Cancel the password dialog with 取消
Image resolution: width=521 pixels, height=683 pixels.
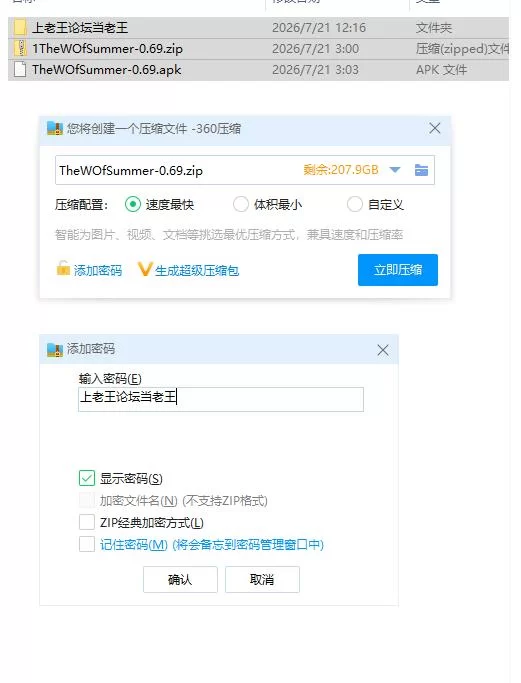[262, 579]
